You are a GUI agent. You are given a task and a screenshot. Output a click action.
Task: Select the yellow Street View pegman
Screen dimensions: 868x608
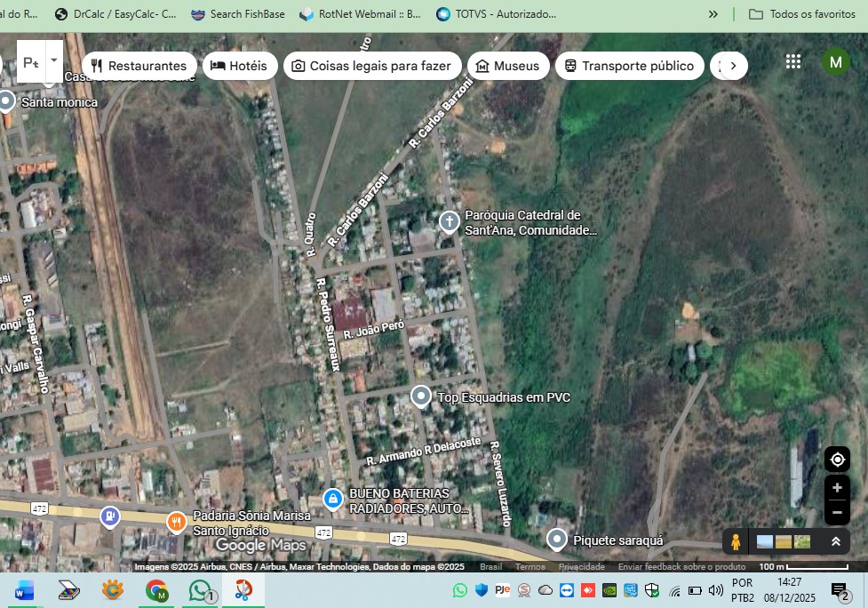point(736,541)
